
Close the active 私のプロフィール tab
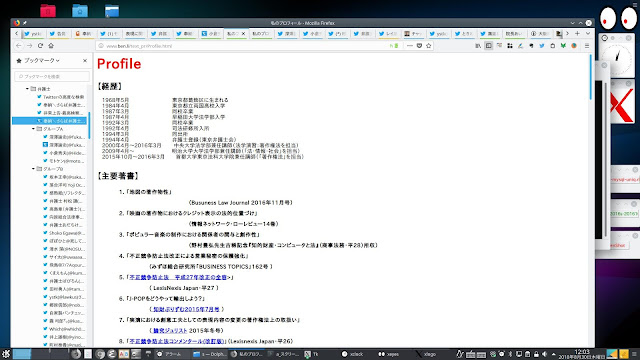coord(243,33)
